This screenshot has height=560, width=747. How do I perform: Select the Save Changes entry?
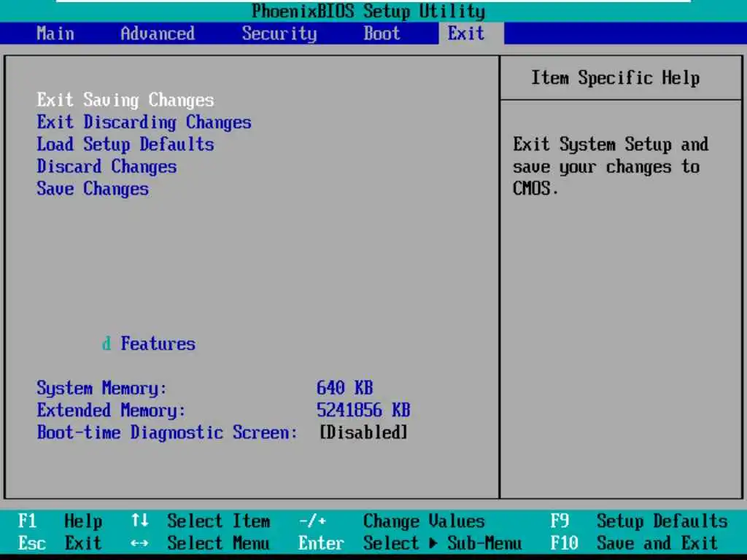coord(93,189)
